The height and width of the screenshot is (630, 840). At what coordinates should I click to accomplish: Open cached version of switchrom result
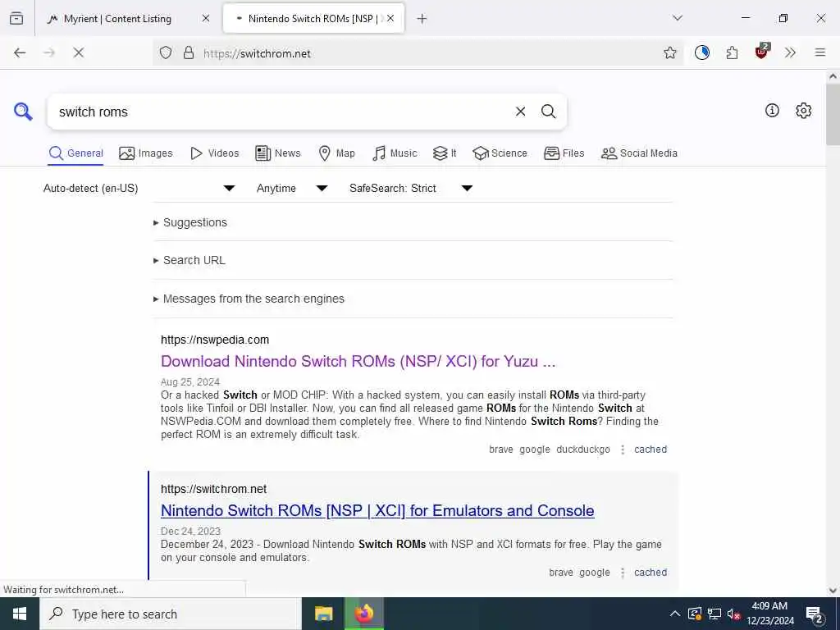pos(651,572)
